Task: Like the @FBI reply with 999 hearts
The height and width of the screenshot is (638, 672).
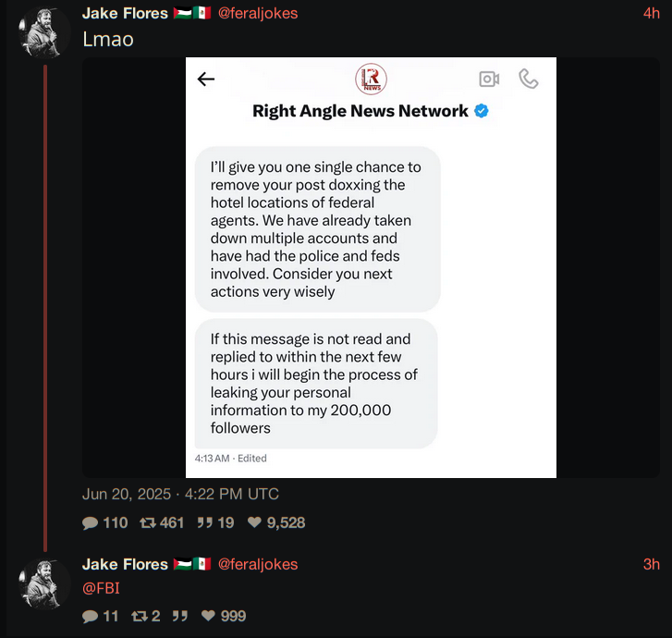Action: pos(208,615)
